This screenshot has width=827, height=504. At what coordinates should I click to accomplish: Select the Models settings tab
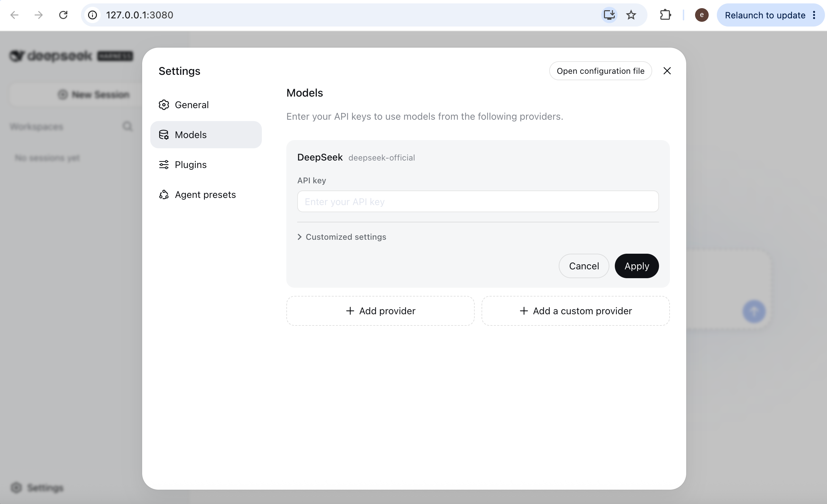[206, 135]
